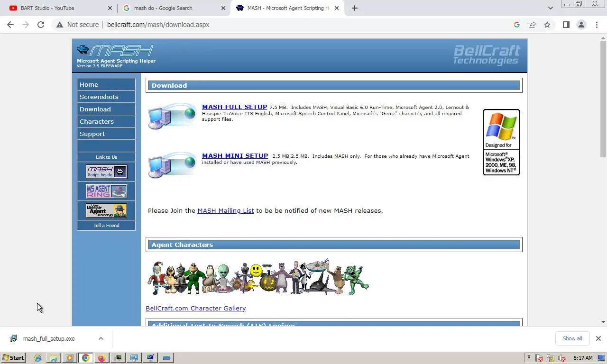Image resolution: width=607 pixels, height=364 pixels.
Task: Switch to the mash do - Google Search tab
Action: click(x=174, y=8)
